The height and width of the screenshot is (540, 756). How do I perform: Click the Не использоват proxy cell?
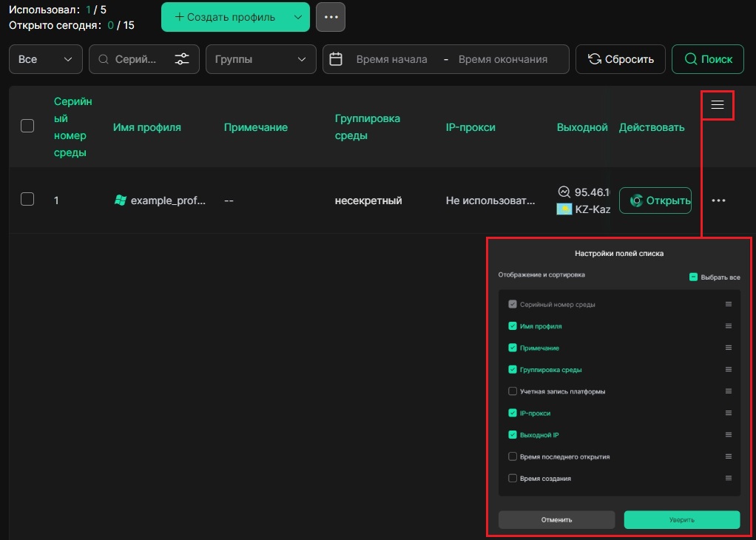[490, 200]
